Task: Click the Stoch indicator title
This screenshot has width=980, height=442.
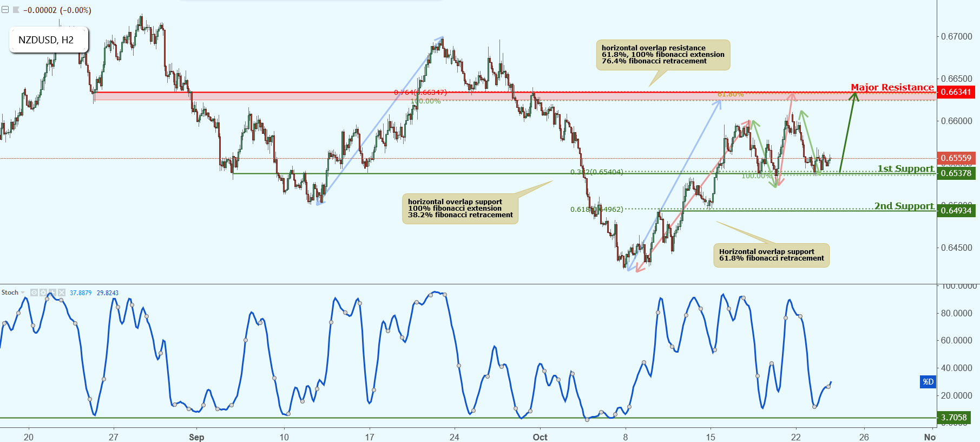Action: point(10,292)
